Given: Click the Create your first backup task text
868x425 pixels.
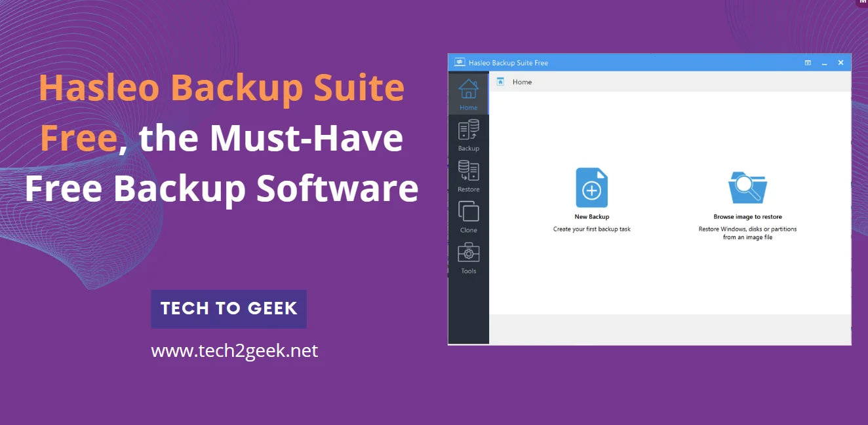Looking at the screenshot, I should point(591,229).
